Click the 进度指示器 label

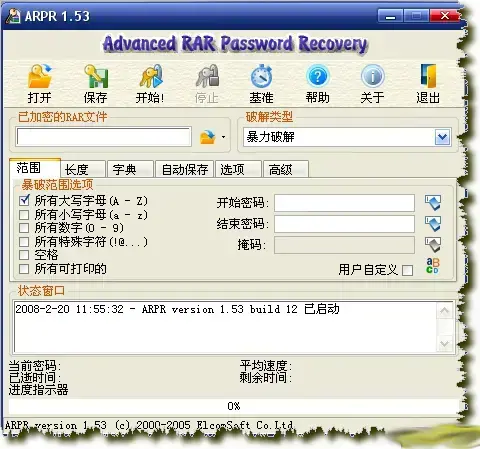38,389
